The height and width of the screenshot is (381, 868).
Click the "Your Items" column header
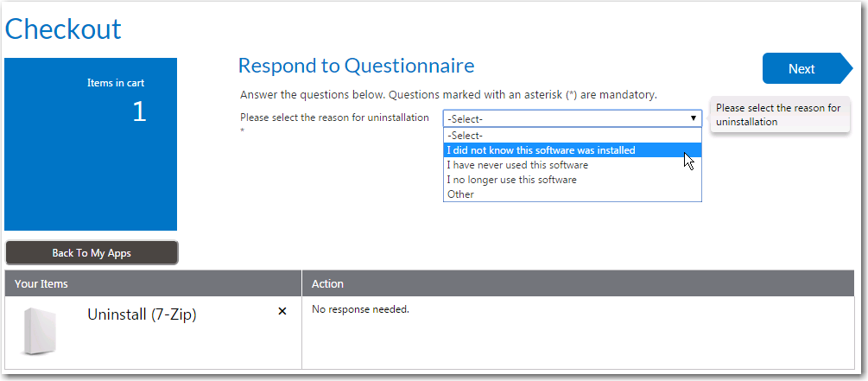pos(41,283)
